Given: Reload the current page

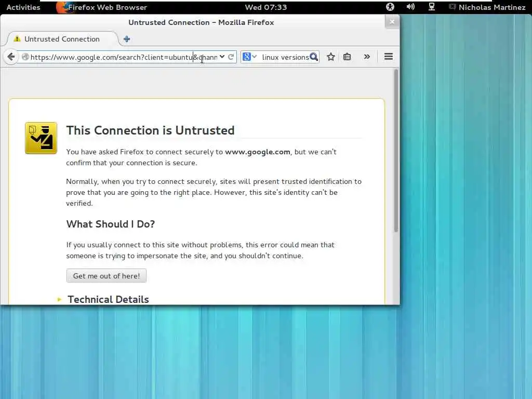Looking at the screenshot, I should [231, 57].
